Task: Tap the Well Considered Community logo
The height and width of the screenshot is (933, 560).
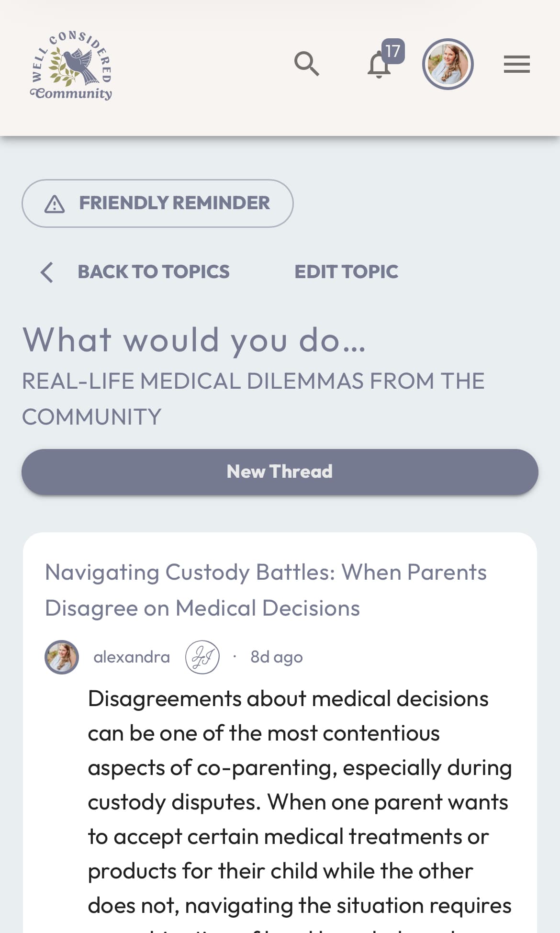Action: (71, 66)
